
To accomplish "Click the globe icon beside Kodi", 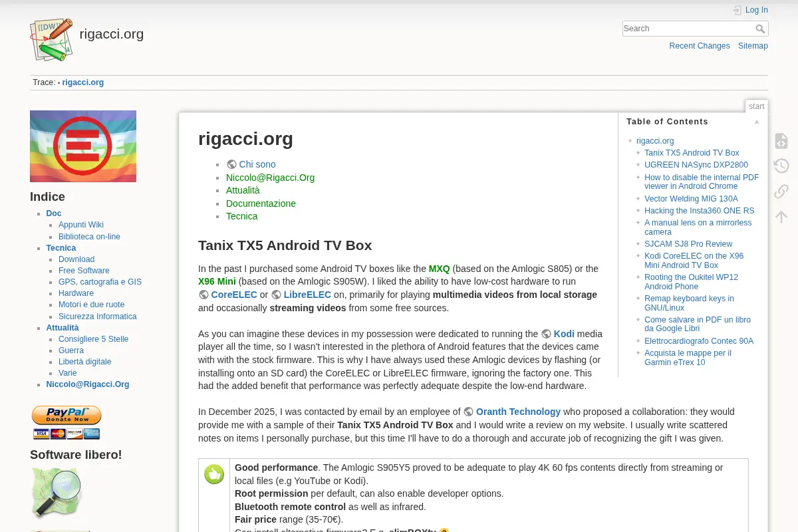I will click(x=547, y=334).
